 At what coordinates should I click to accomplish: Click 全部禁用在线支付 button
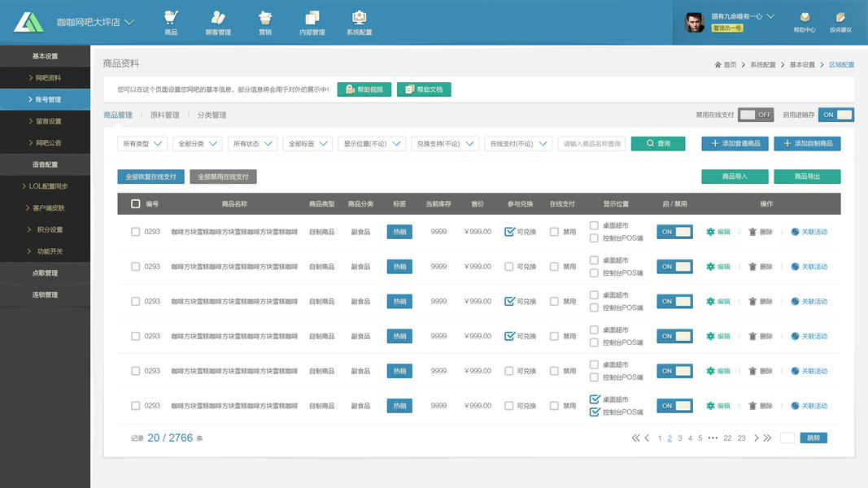223,176
